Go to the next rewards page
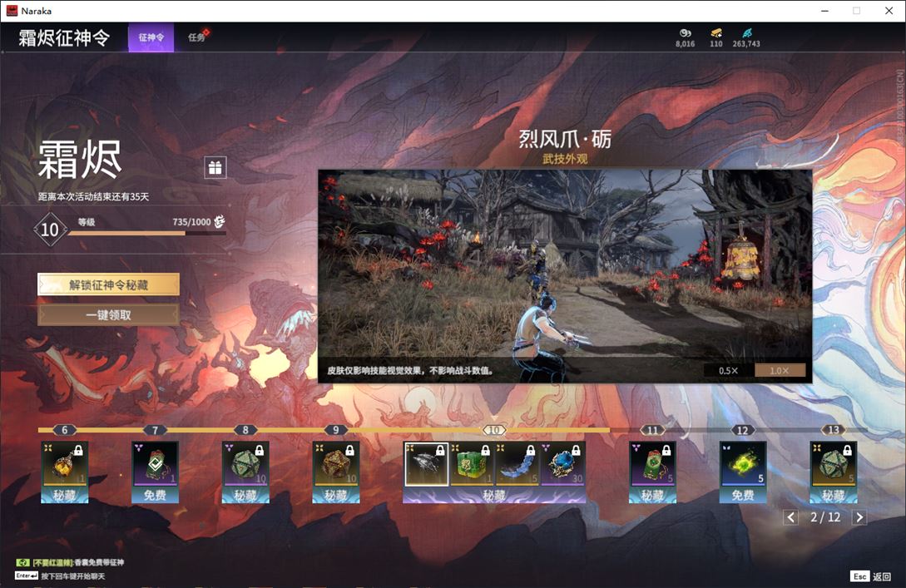 click(859, 517)
